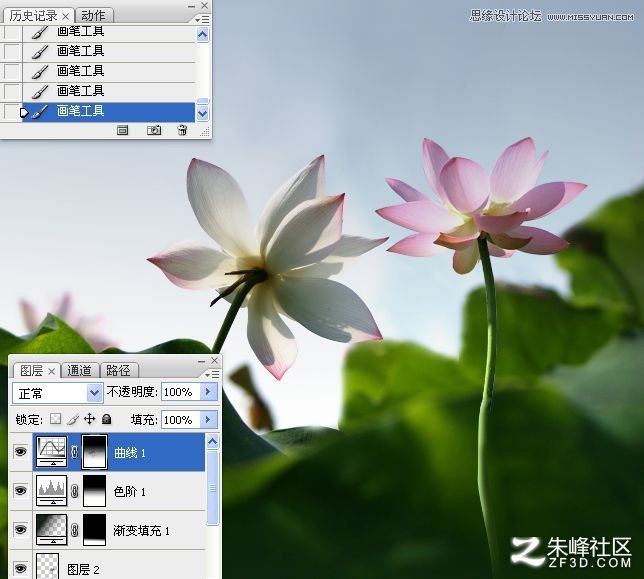Close the Layers panel window
The width and height of the screenshot is (644, 579).
tap(214, 361)
